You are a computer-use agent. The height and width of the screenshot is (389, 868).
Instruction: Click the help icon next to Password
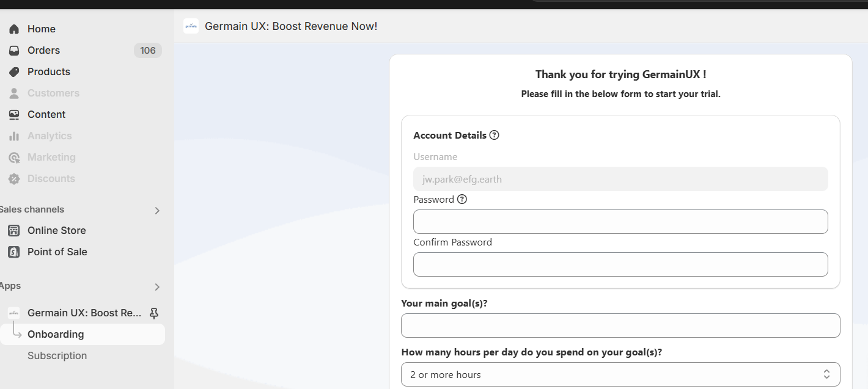pyautogui.click(x=462, y=199)
